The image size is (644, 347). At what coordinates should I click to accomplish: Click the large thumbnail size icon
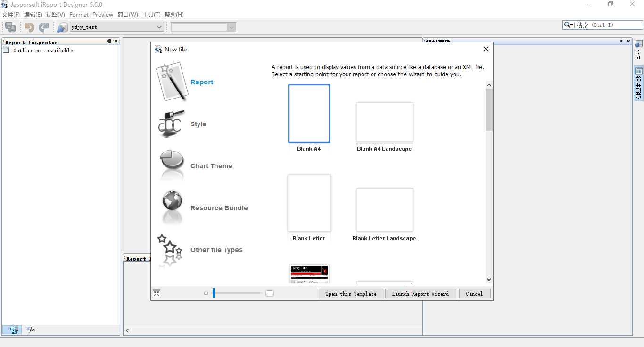point(270,293)
